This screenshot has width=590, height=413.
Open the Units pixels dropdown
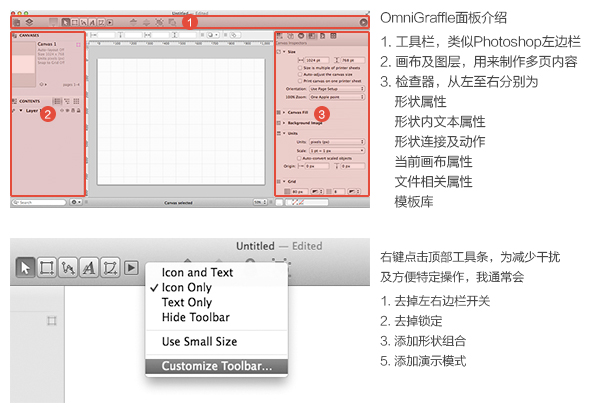(337, 142)
